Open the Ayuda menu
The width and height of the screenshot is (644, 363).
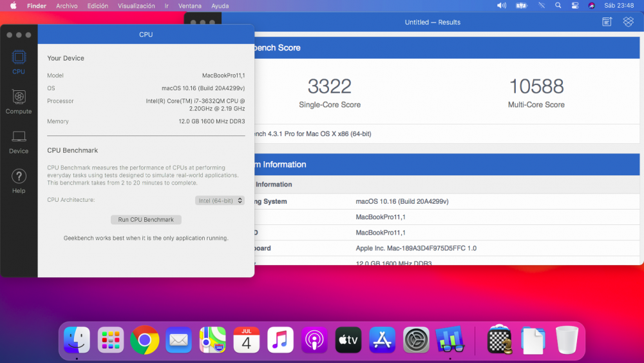point(220,6)
